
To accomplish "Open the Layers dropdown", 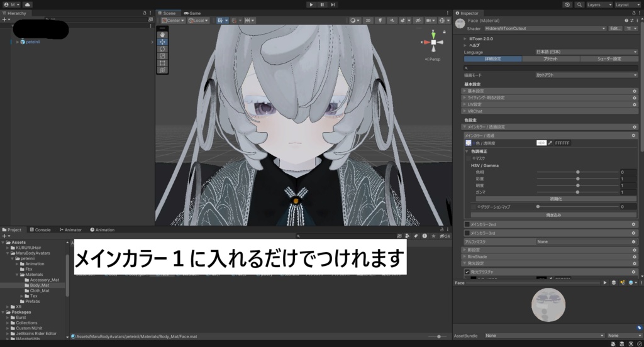I will [599, 4].
